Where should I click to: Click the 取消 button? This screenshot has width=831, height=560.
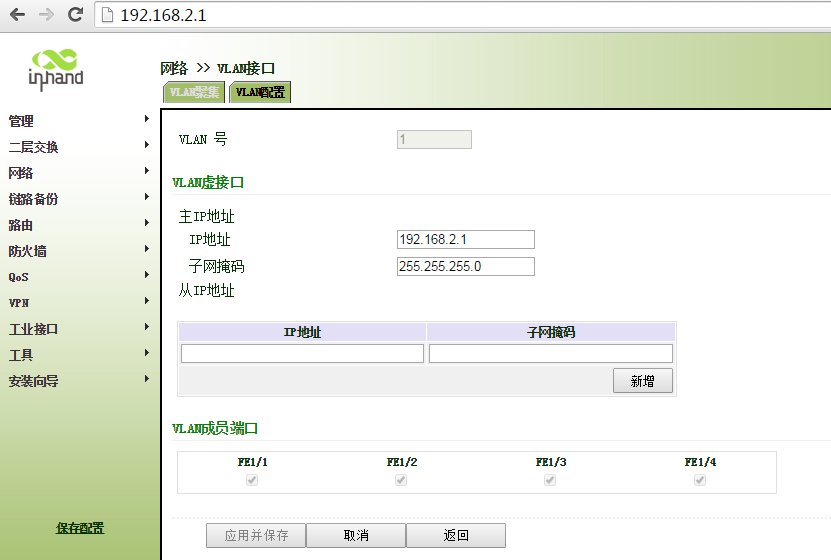pos(356,535)
